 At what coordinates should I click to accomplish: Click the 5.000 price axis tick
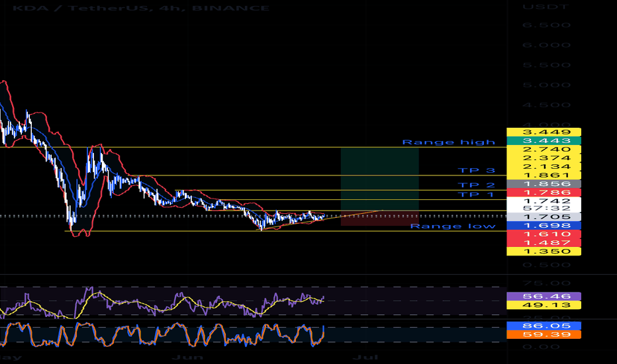(547, 85)
